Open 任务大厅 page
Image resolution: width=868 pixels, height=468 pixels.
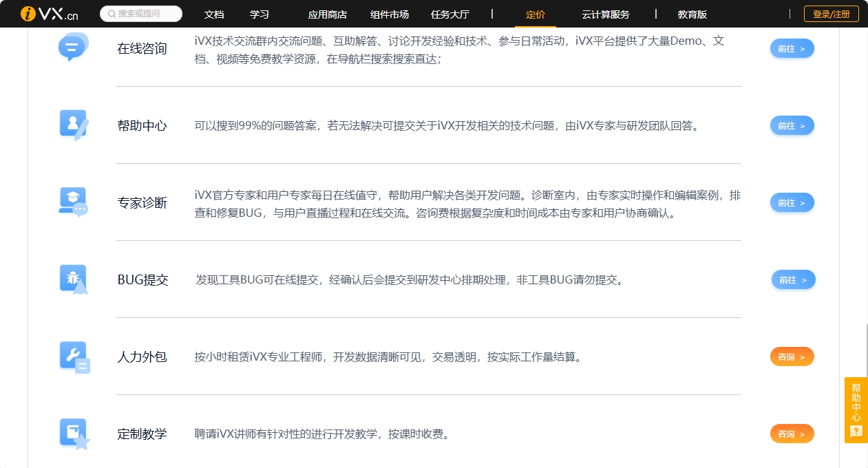click(450, 14)
